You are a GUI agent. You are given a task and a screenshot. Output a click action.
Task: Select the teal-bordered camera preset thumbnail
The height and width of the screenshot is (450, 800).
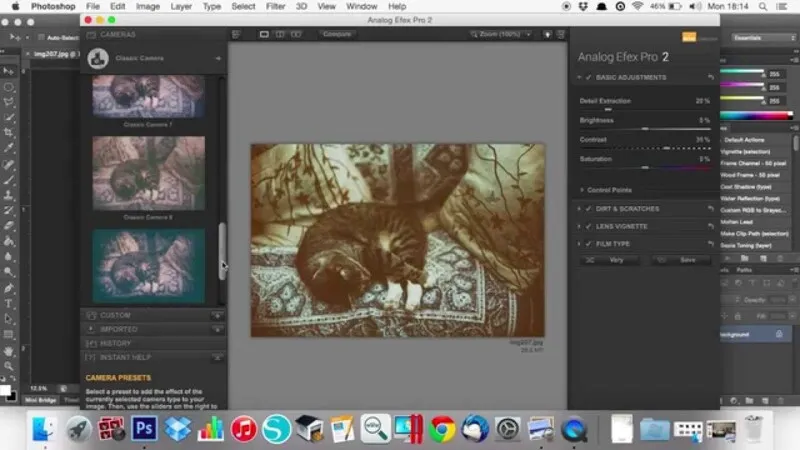click(148, 266)
